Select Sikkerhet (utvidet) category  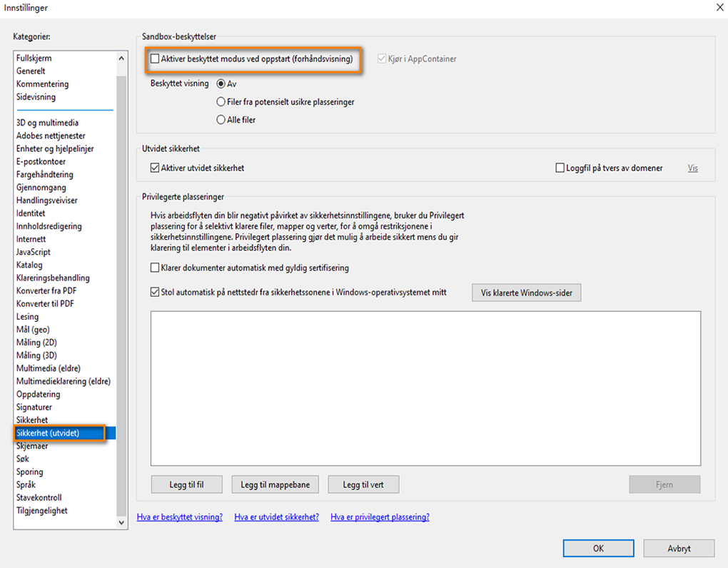click(65, 433)
